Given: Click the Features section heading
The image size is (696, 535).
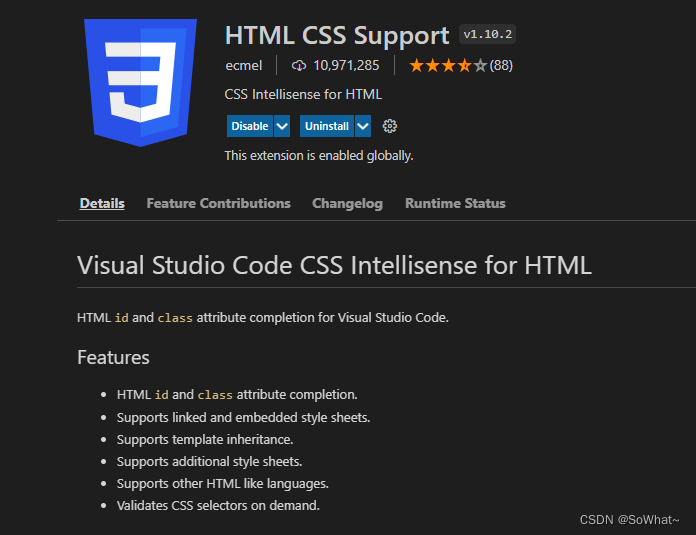Looking at the screenshot, I should coord(113,357).
